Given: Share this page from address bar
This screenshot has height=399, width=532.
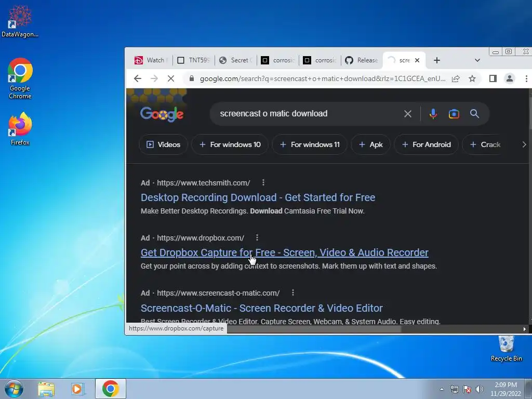Looking at the screenshot, I should pos(456,79).
